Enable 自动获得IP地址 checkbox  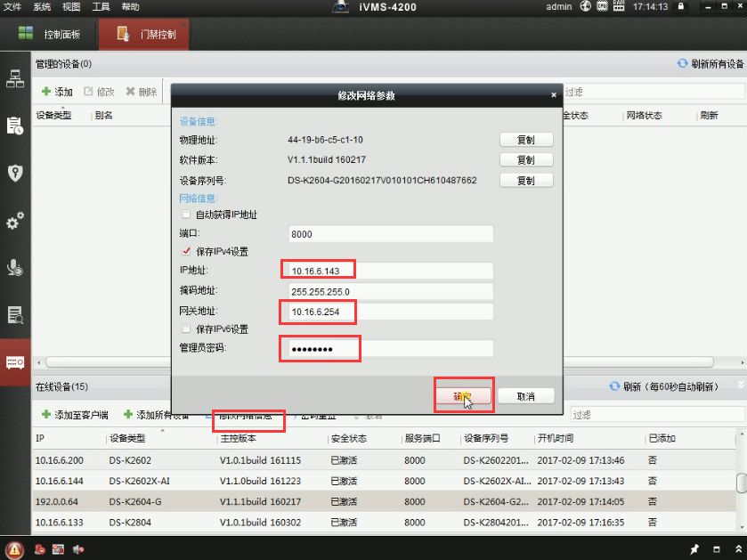click(x=186, y=215)
